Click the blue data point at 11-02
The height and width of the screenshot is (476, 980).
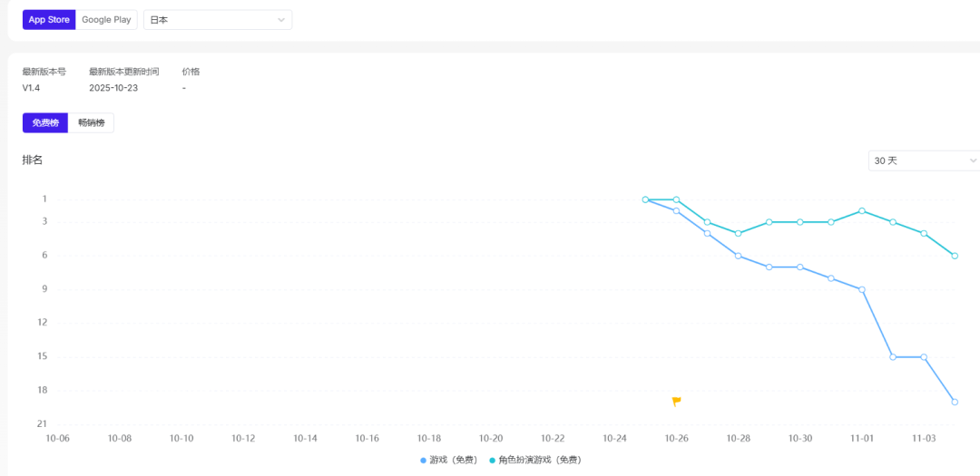[x=893, y=357]
